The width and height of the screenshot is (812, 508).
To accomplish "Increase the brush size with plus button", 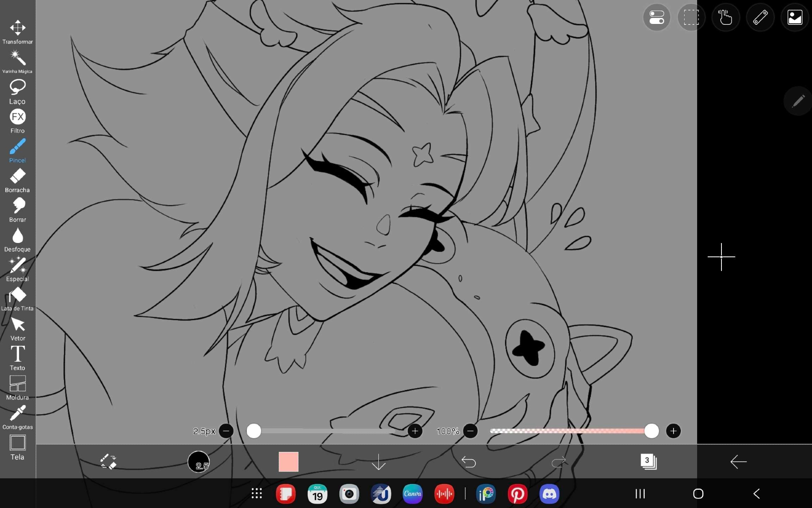I will tap(415, 431).
